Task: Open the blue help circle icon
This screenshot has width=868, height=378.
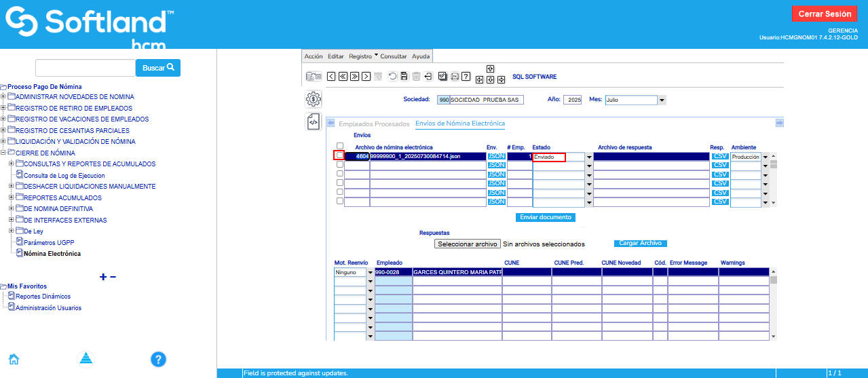Action: (158, 359)
